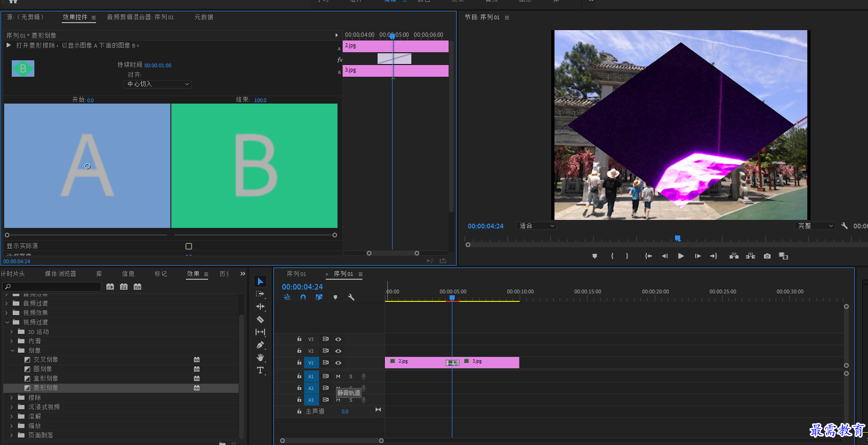
Task: Click Mark Out in the Program monitor
Action: [x=627, y=256]
